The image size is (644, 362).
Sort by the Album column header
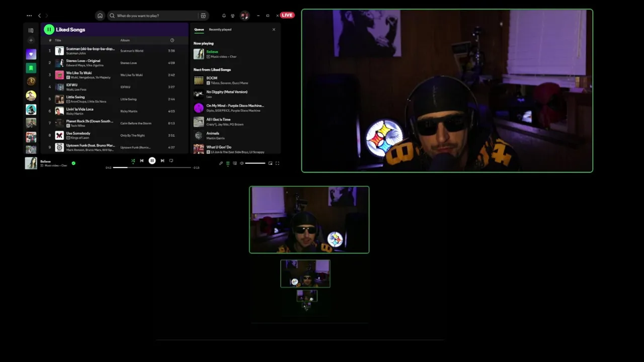click(125, 40)
